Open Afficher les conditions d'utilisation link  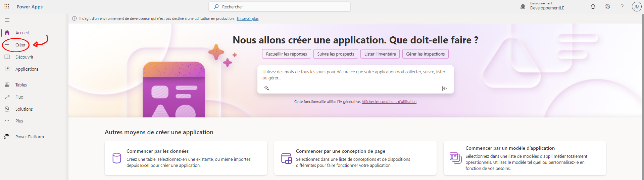[389, 102]
